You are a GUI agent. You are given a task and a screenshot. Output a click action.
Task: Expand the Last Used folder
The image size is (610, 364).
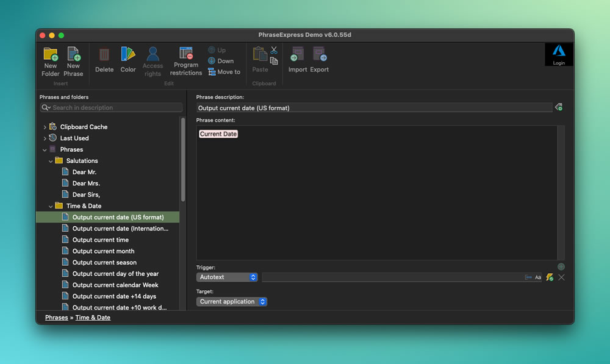[45, 138]
